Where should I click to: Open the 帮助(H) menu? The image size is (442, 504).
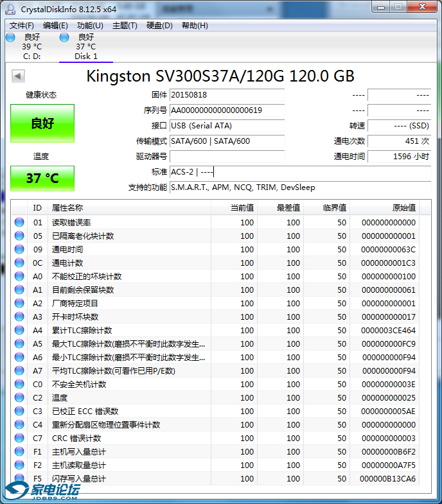(195, 26)
